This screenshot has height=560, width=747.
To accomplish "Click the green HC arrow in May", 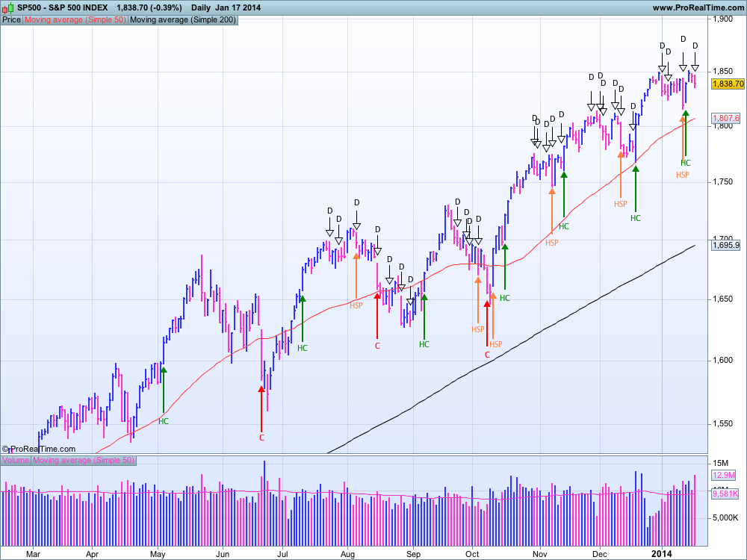I will pos(164,390).
